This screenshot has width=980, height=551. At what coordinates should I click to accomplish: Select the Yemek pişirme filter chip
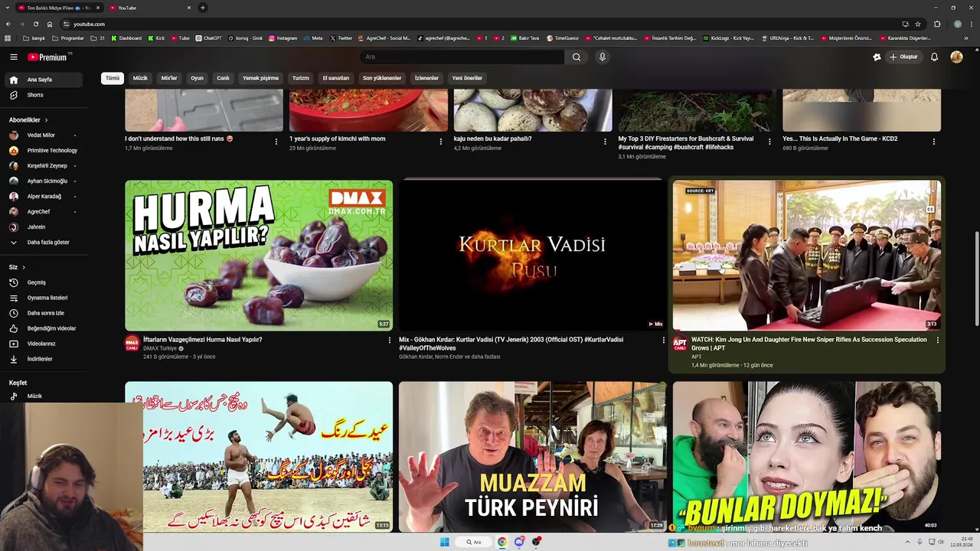(260, 78)
